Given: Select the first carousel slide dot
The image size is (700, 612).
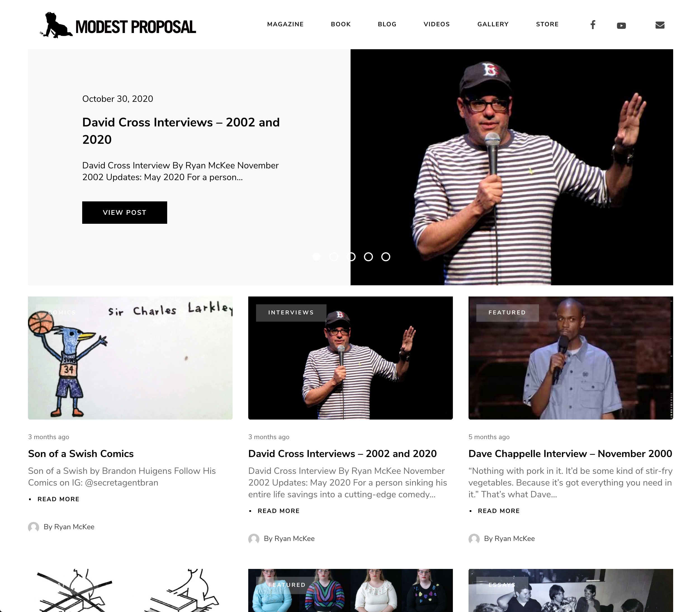Looking at the screenshot, I should point(316,257).
